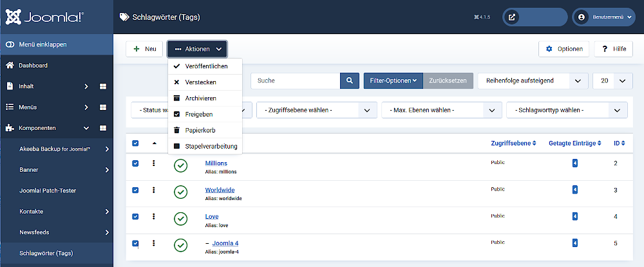Click the Neu button
This screenshot has width=644, height=267.
[144, 49]
